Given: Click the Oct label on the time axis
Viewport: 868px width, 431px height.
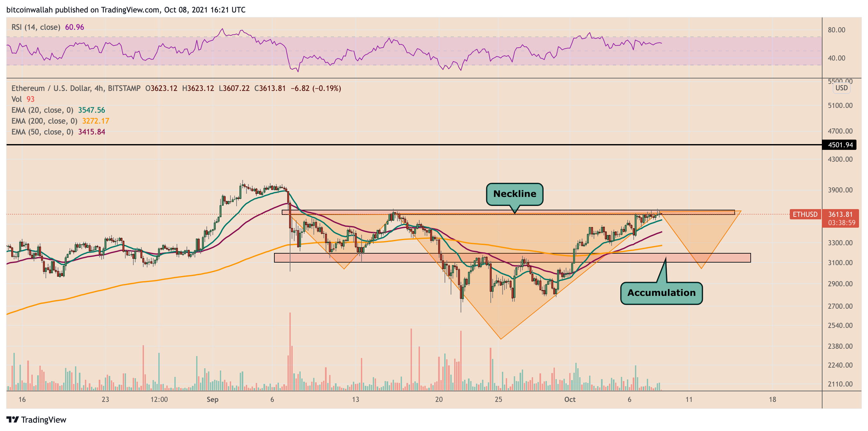Looking at the screenshot, I should point(570,399).
